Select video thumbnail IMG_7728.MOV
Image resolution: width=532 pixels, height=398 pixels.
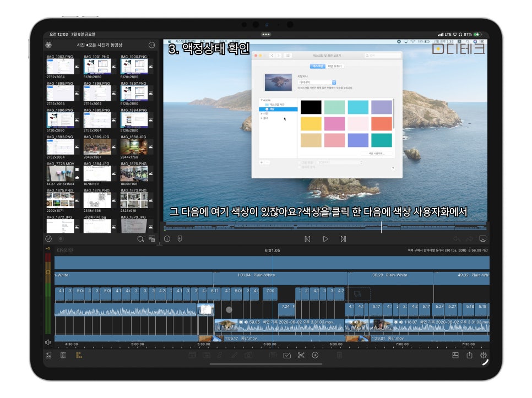point(61,173)
